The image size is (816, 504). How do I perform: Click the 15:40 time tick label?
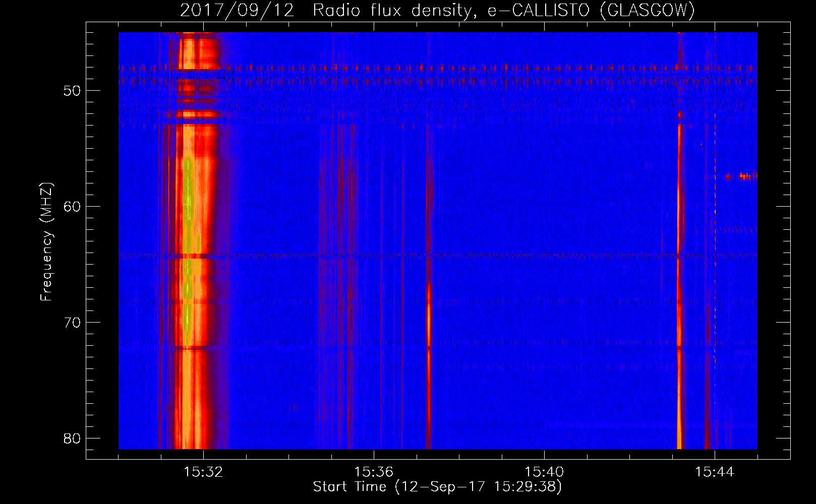[544, 472]
